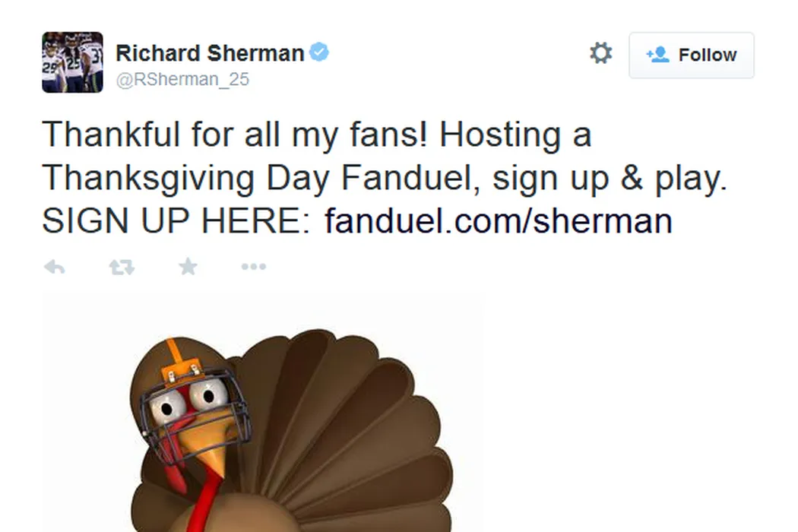The width and height of the screenshot is (798, 532).
Task: Open the more options ellipsis under the tweet
Action: click(253, 267)
